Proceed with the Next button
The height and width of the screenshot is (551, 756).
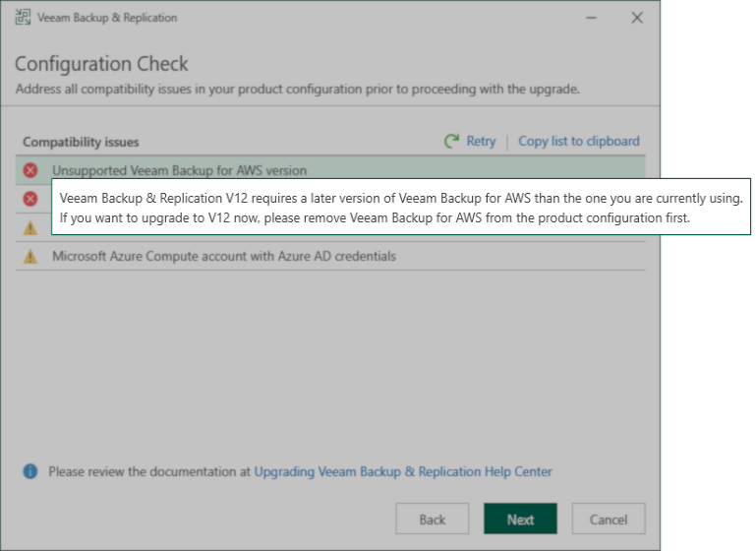520,519
